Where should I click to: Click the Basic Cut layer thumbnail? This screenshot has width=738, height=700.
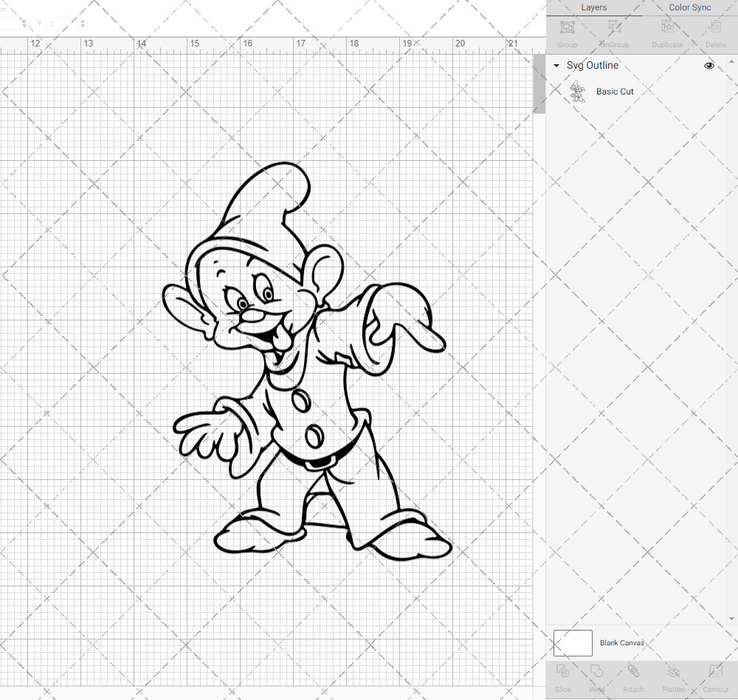coord(579,92)
